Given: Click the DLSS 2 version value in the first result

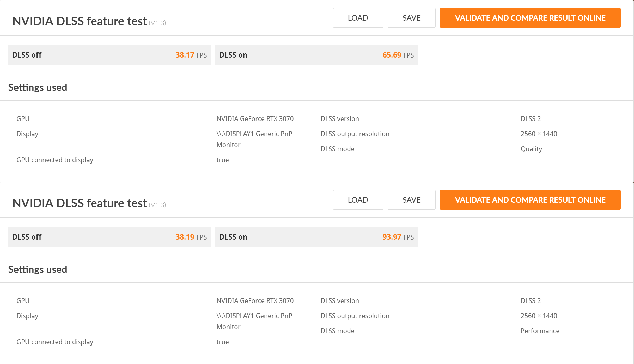Looking at the screenshot, I should [x=531, y=119].
